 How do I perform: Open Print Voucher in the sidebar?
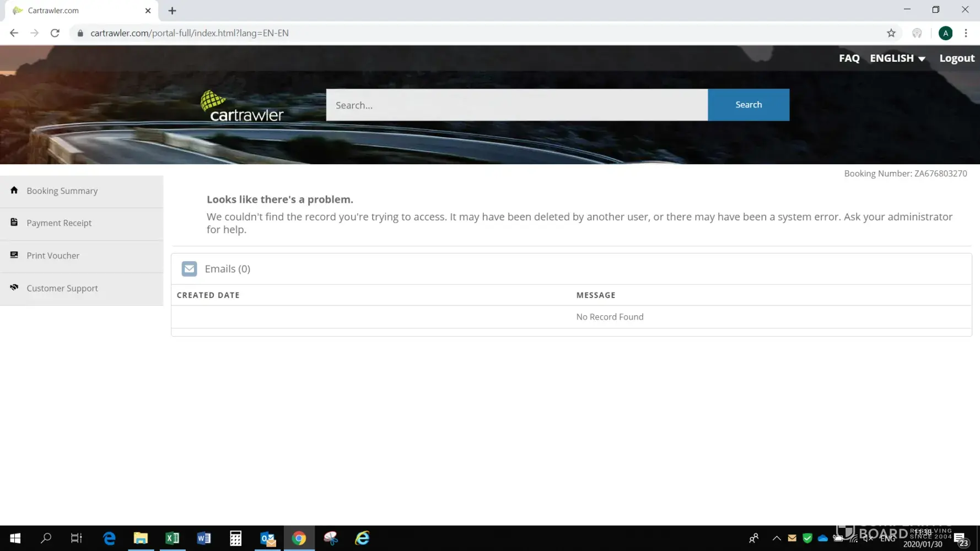click(53, 256)
